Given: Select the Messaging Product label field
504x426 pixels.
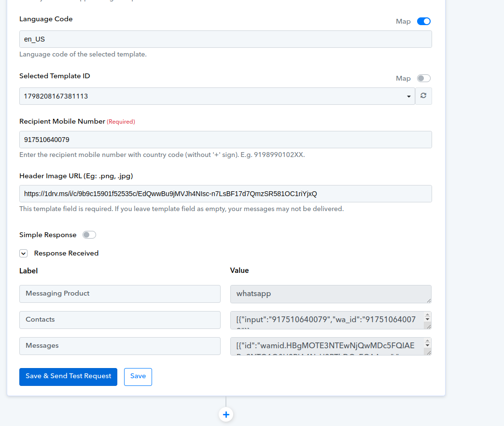Looking at the screenshot, I should [x=120, y=294].
